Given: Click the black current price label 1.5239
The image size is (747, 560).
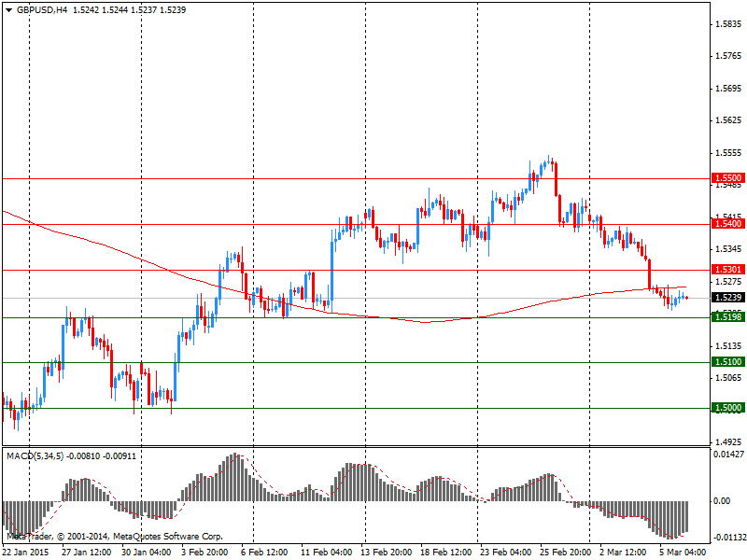Looking at the screenshot, I should point(727,297).
